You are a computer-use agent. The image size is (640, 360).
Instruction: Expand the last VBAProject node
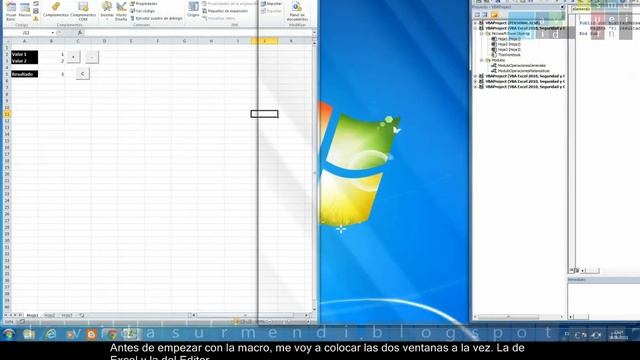[476, 87]
